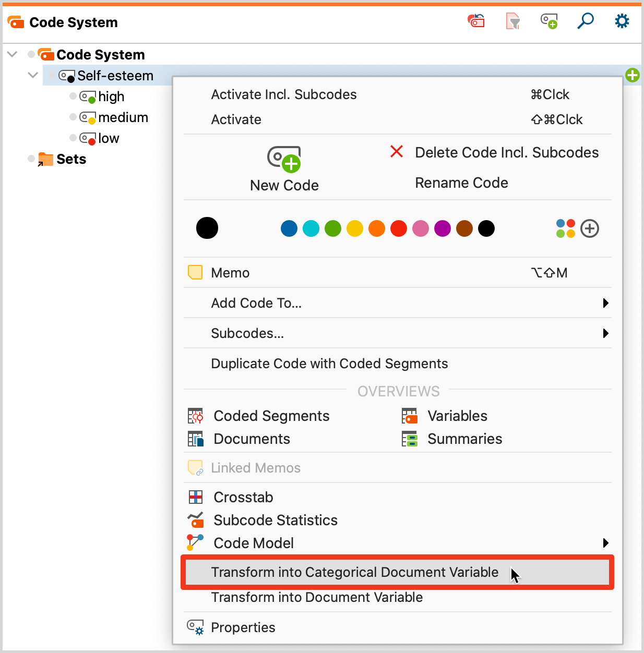This screenshot has height=653, width=644.
Task: Assign the blue color swatch to the code
Action: click(289, 228)
